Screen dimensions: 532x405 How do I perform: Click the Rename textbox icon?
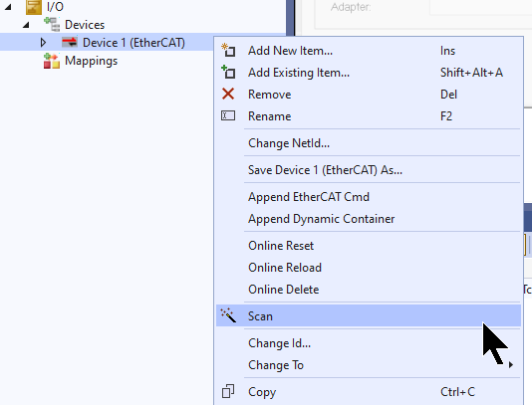[228, 115]
